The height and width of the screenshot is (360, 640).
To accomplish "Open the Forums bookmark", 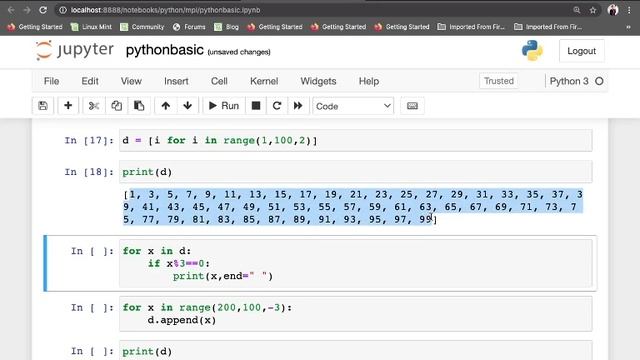I will coord(189,27).
